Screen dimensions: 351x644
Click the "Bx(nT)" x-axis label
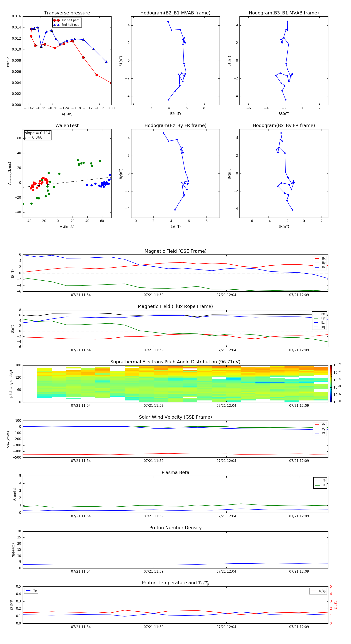point(284,227)
